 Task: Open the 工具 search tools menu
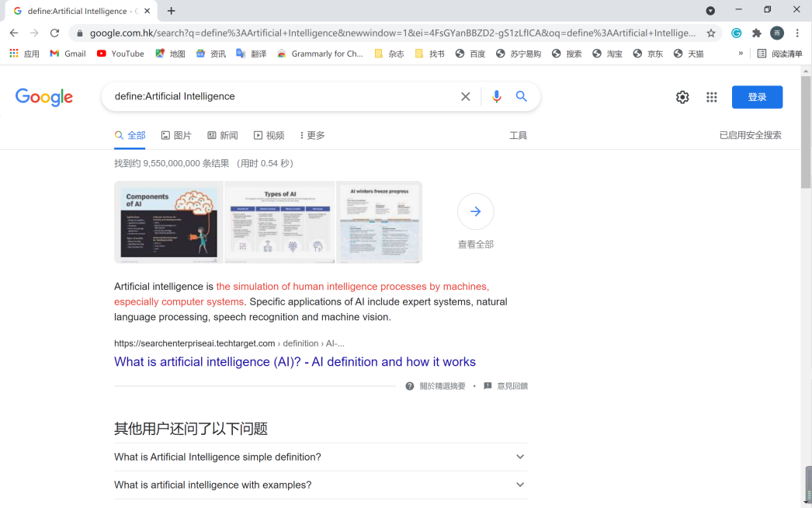[x=518, y=135]
